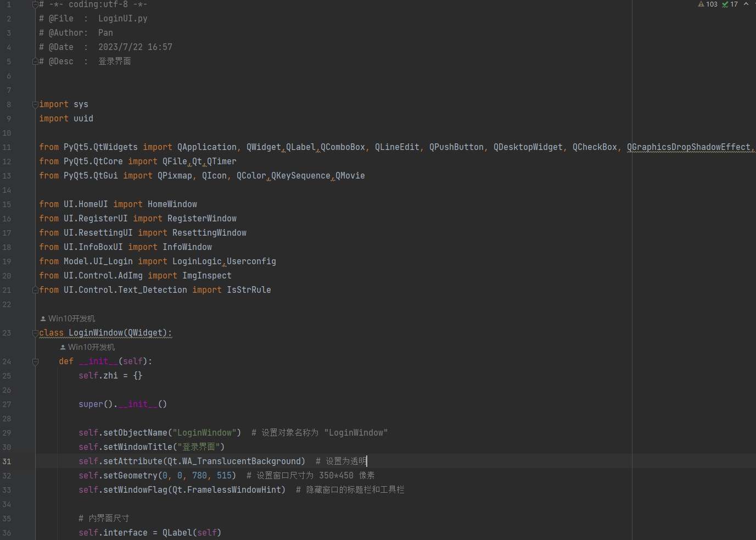The height and width of the screenshot is (540, 756).
Task: Click the green checkmark icon showing 17
Action: point(725,4)
